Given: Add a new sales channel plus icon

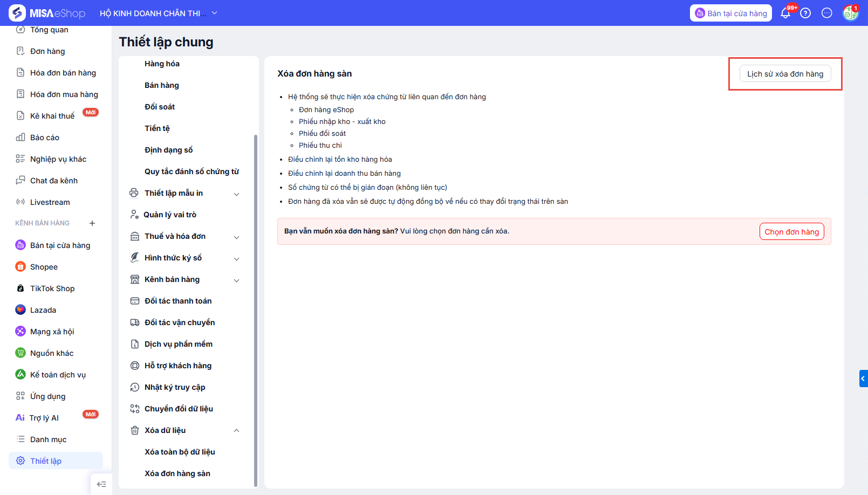Looking at the screenshot, I should point(92,223).
